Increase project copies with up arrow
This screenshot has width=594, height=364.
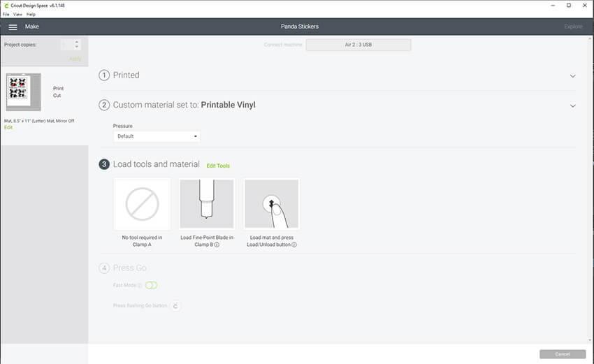point(77,42)
